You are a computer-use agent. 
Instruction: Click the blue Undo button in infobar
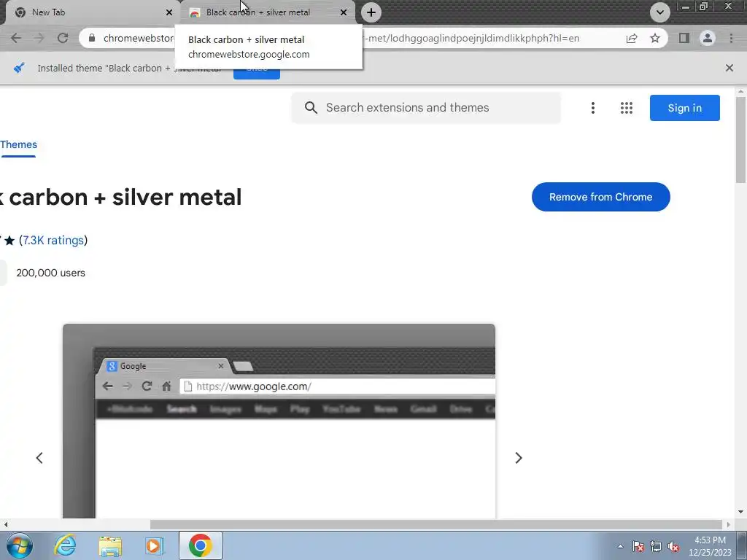tap(257, 74)
